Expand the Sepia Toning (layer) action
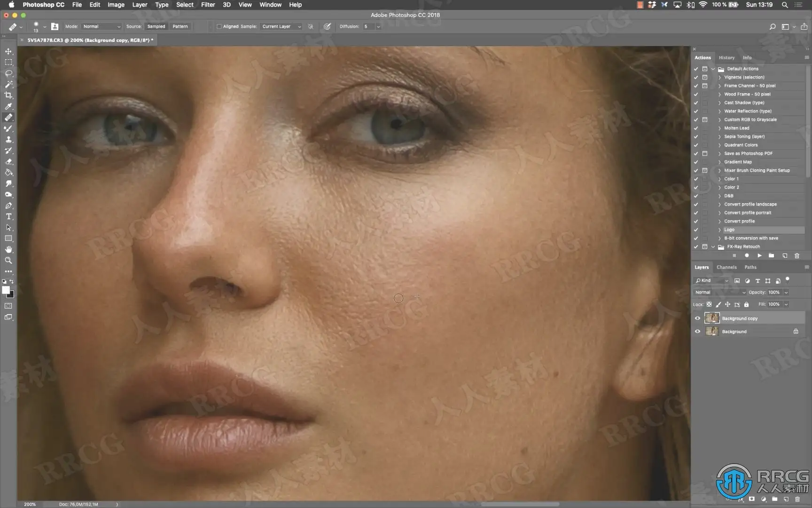The width and height of the screenshot is (812, 508). [x=719, y=136]
